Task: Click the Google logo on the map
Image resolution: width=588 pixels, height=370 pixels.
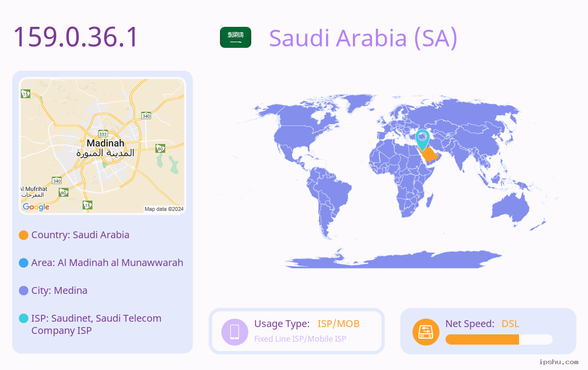Action: coord(36,207)
